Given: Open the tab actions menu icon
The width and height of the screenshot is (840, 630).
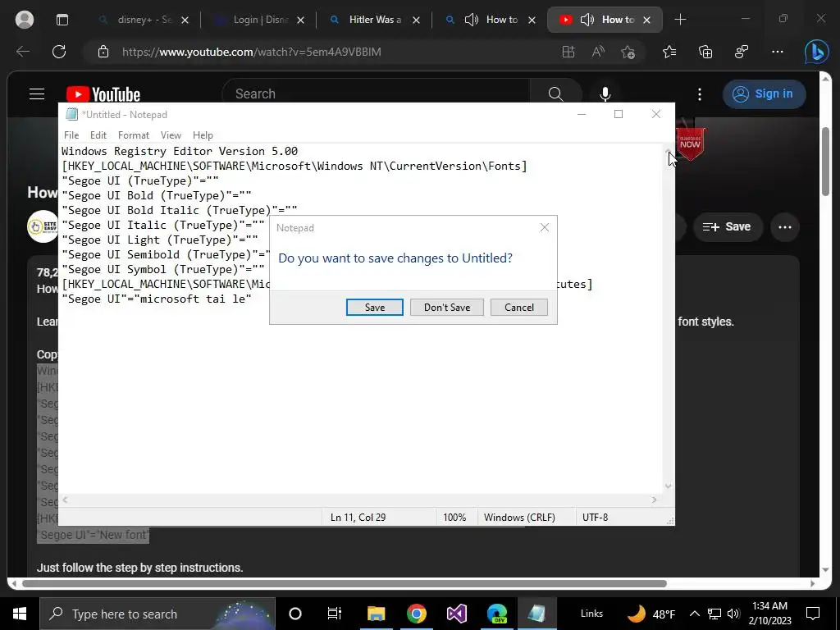Looking at the screenshot, I should pyautogui.click(x=62, y=20).
